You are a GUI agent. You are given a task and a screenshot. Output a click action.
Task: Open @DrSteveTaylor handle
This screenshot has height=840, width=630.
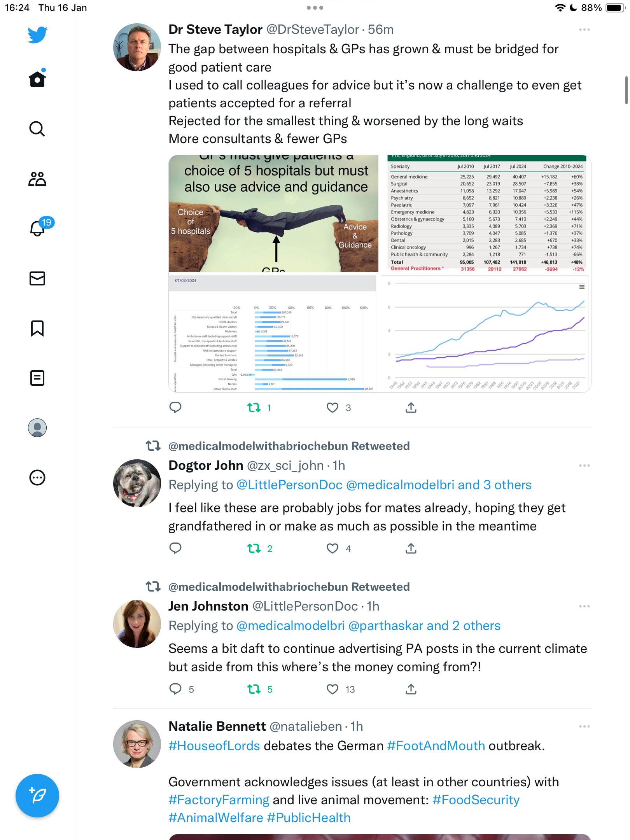click(313, 30)
